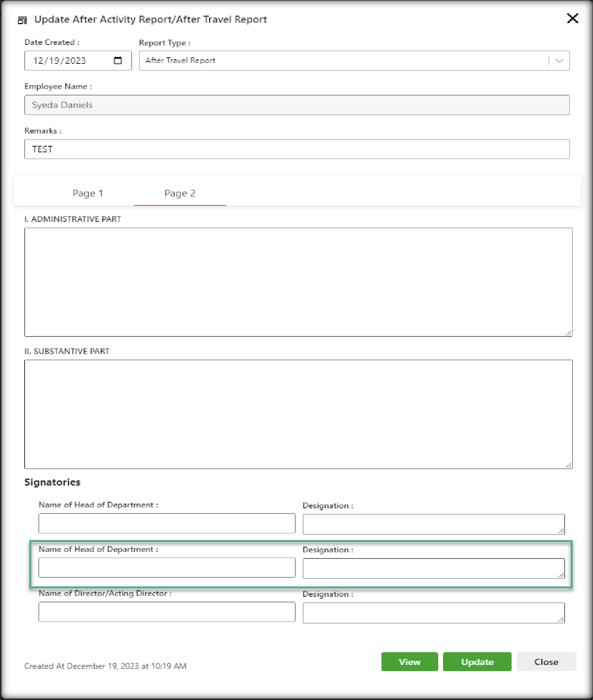The height and width of the screenshot is (700, 593).
Task: Expand the Report Type dropdown arrow
Action: point(559,61)
